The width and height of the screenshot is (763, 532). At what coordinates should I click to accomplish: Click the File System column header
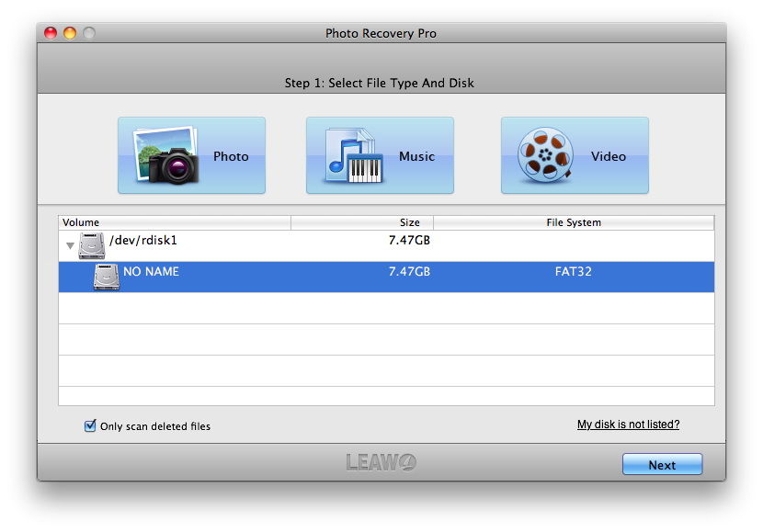pyautogui.click(x=574, y=222)
